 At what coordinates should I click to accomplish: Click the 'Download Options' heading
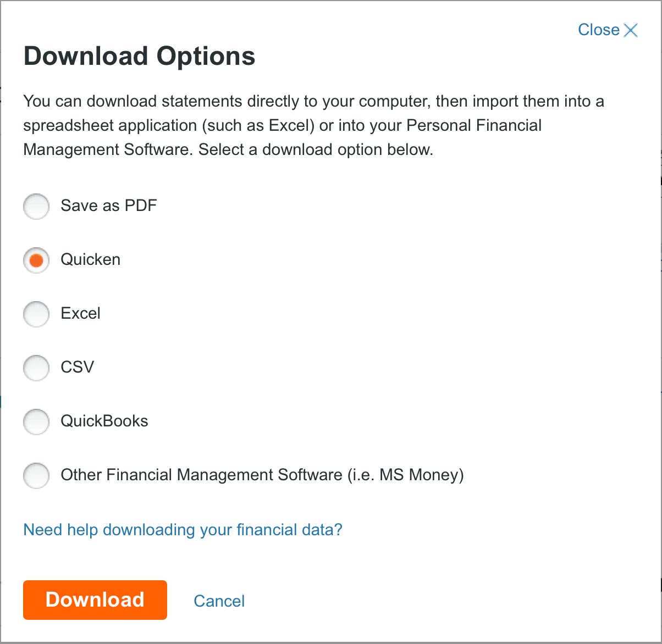tap(139, 56)
